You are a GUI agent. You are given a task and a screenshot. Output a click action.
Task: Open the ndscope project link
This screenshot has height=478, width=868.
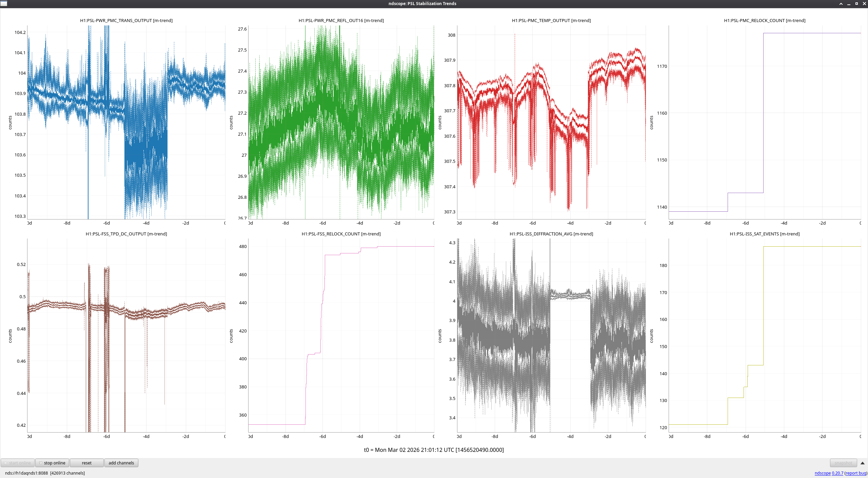pos(822,473)
